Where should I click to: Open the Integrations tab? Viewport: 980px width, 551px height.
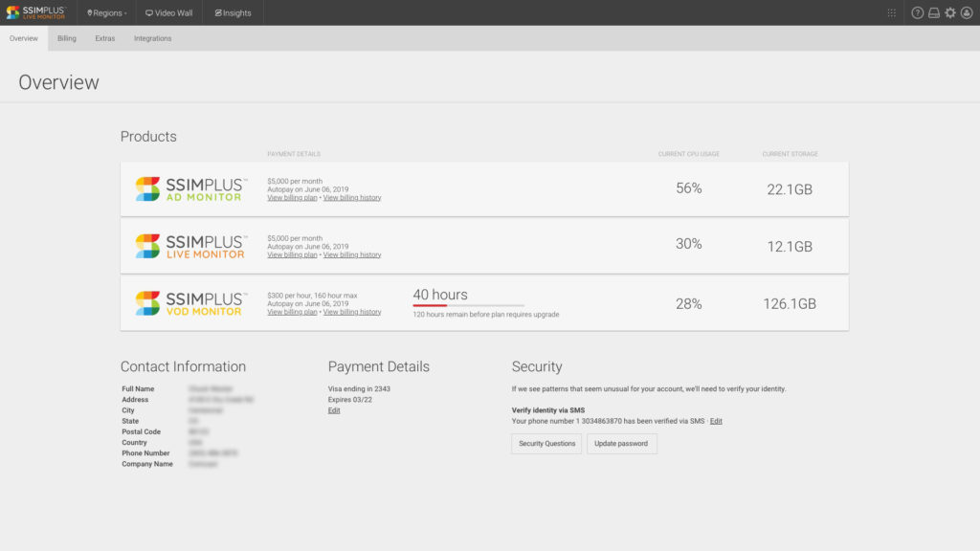click(x=153, y=38)
